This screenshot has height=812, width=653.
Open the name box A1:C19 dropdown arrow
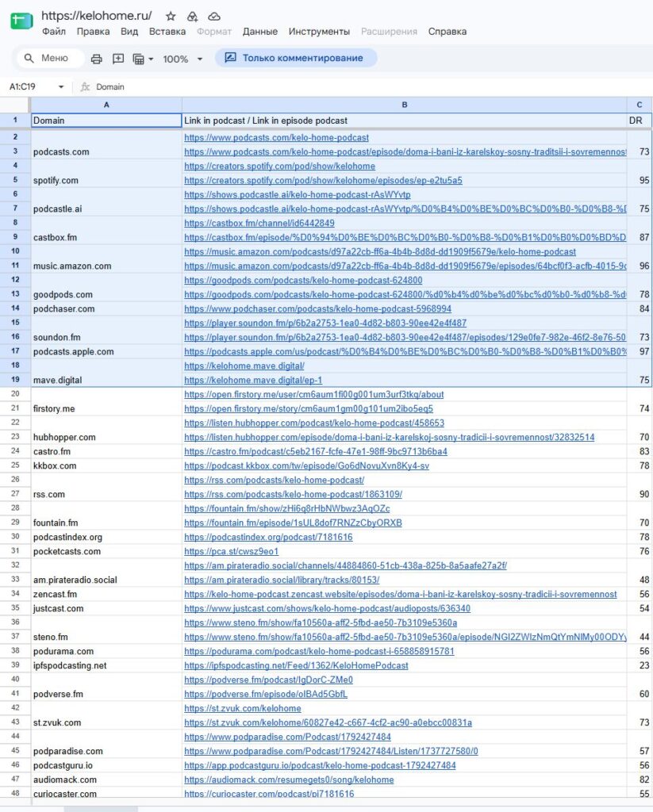point(60,87)
